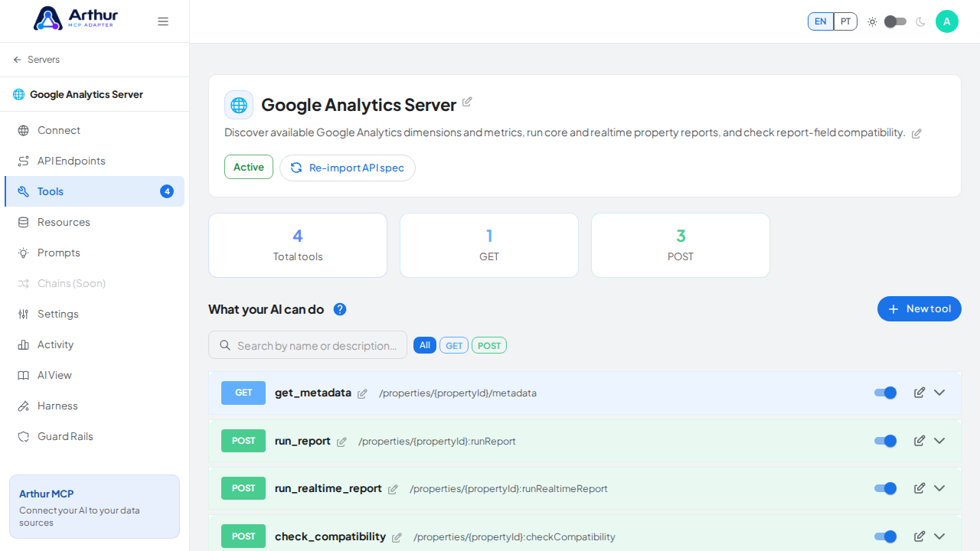Click the Active status badge
The image size is (980, 551).
pyautogui.click(x=249, y=167)
